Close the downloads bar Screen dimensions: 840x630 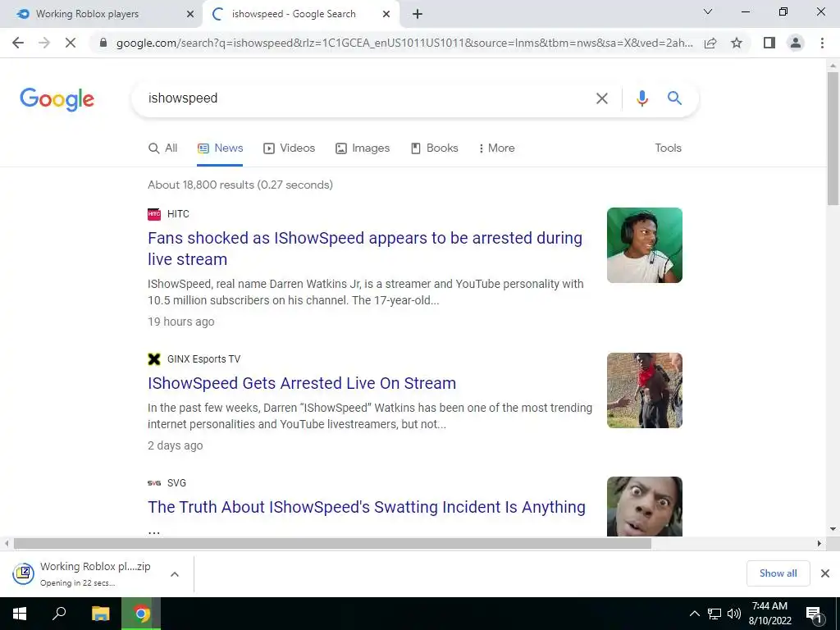click(825, 573)
